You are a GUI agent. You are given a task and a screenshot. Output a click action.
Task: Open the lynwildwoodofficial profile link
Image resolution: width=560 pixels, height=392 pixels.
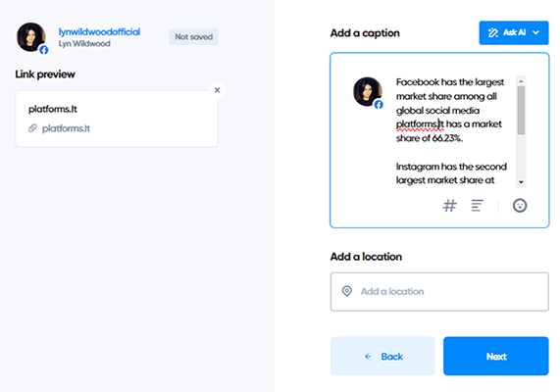tap(99, 31)
